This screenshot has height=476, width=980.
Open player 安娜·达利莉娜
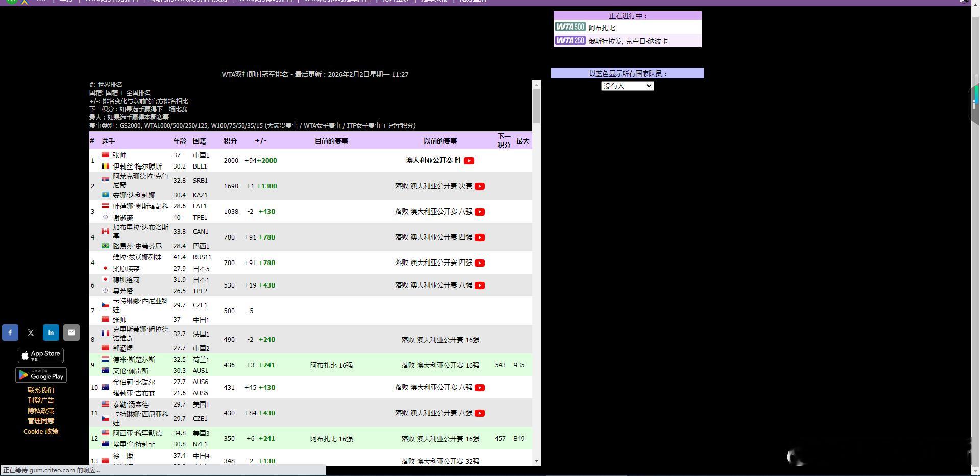click(x=134, y=195)
